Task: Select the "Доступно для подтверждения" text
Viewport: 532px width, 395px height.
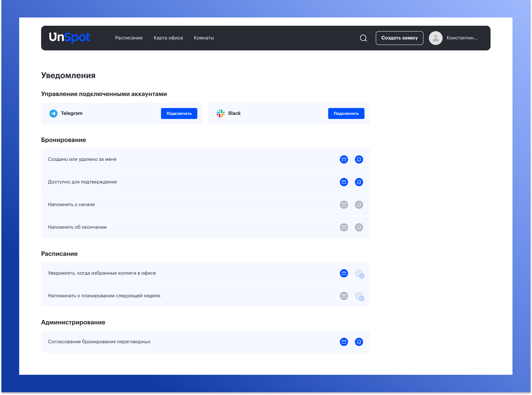Action: pos(82,182)
